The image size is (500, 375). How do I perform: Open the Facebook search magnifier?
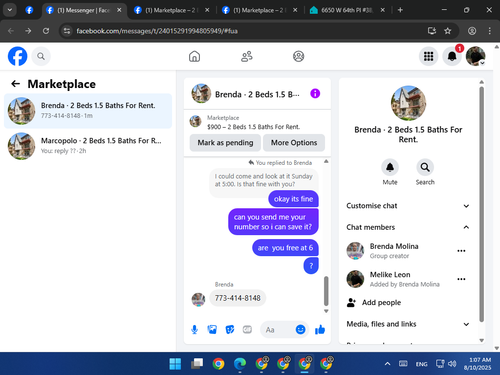tap(41, 56)
